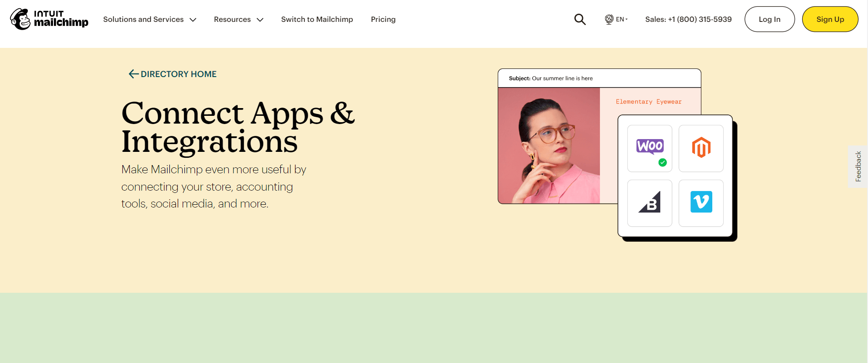Go back to Directory Home
The height and width of the screenshot is (363, 868).
tap(173, 74)
